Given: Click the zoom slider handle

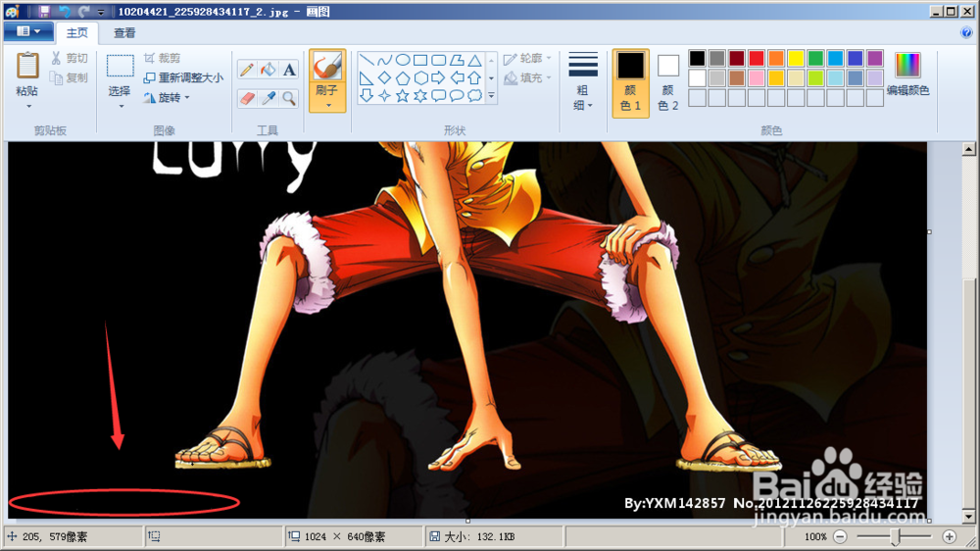Looking at the screenshot, I should (896, 536).
